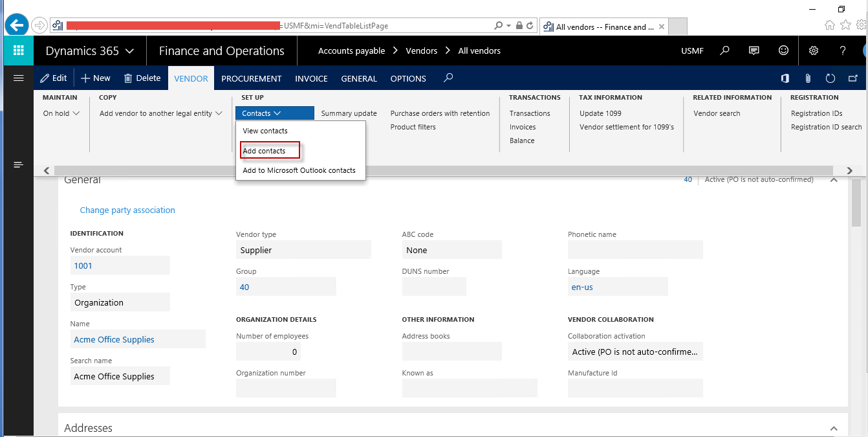Open Help using the question mark icon
Screen dimensions: 868x437
click(842, 50)
